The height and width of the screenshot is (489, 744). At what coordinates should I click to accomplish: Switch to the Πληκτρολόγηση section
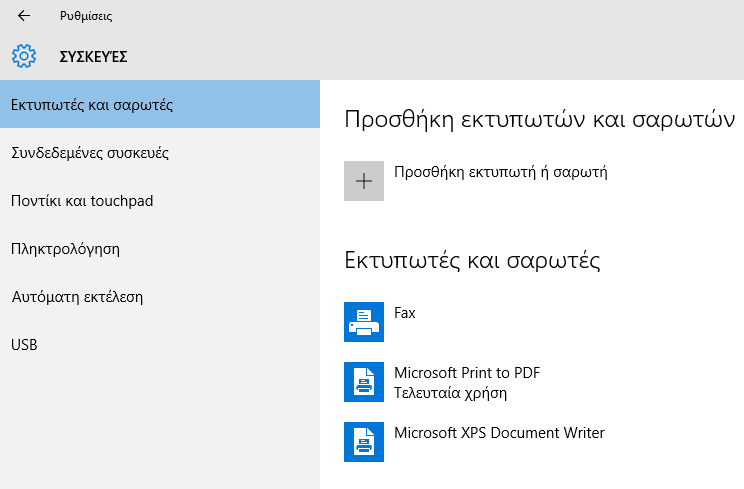pyautogui.click(x=65, y=248)
